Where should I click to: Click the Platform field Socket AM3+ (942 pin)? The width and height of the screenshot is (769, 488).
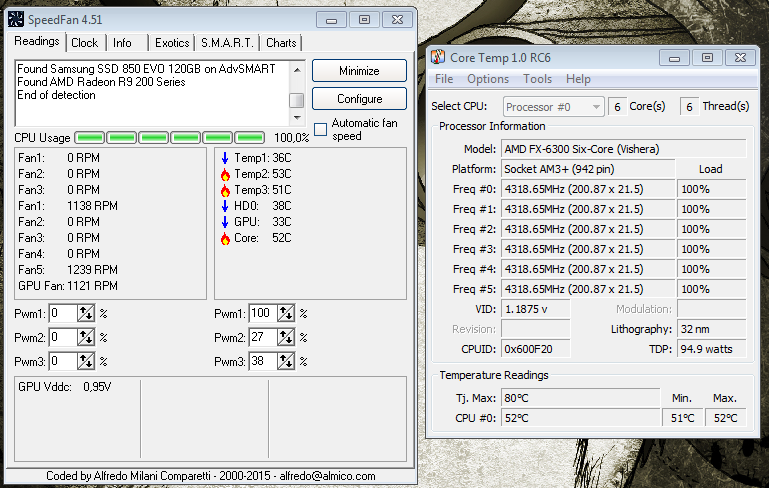(588, 169)
